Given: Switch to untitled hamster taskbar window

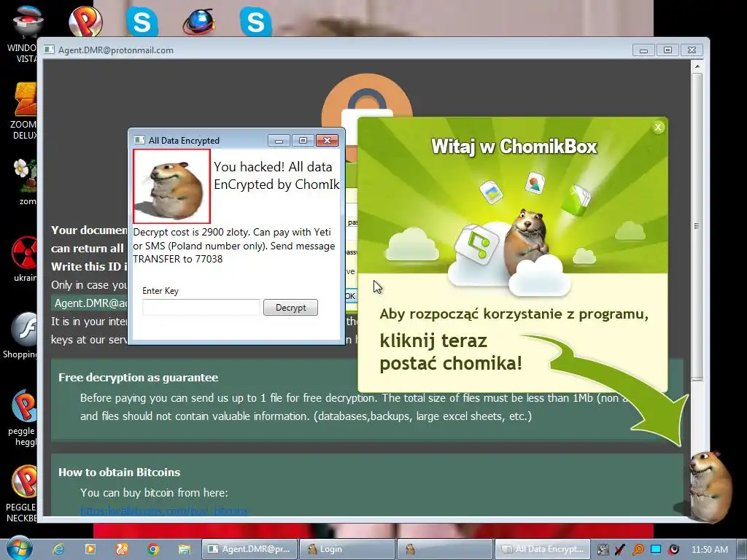Looking at the screenshot, I should [x=445, y=549].
